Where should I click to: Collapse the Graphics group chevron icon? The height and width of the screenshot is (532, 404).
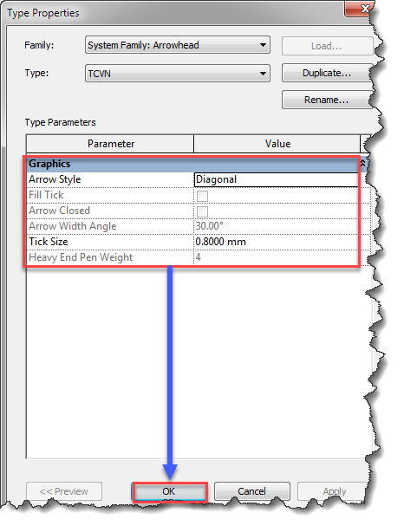(x=362, y=164)
